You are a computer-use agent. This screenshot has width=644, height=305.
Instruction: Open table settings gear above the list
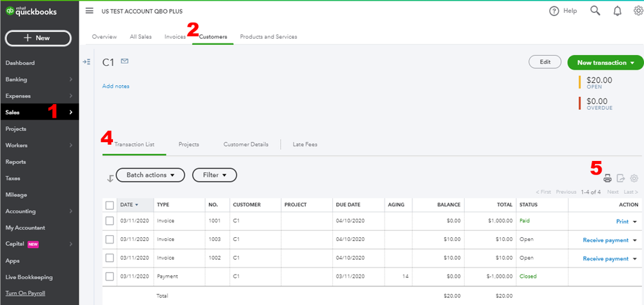[634, 178]
